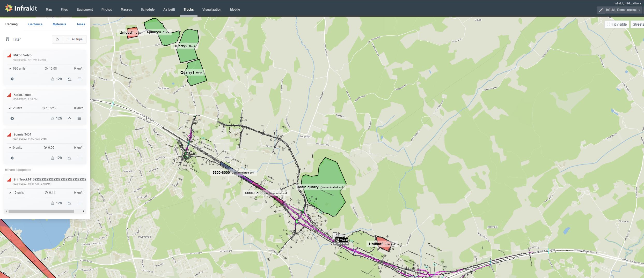Click the horizontal scrollbar in tracking panel
644x278 pixels.
[41, 212]
